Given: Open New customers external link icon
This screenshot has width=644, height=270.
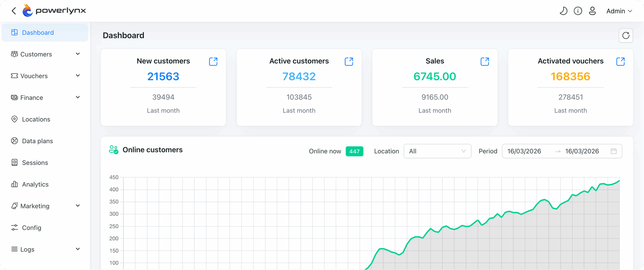Looking at the screenshot, I should pyautogui.click(x=213, y=62).
